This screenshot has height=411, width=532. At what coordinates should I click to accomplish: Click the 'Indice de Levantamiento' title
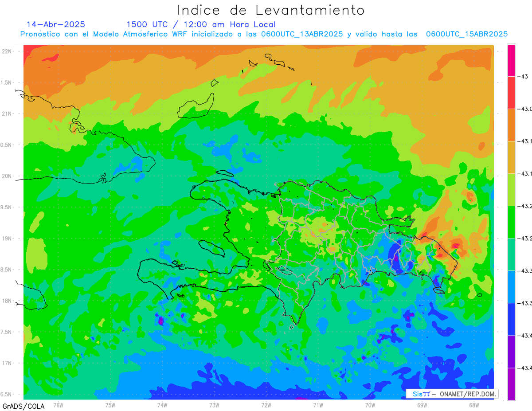[270, 10]
